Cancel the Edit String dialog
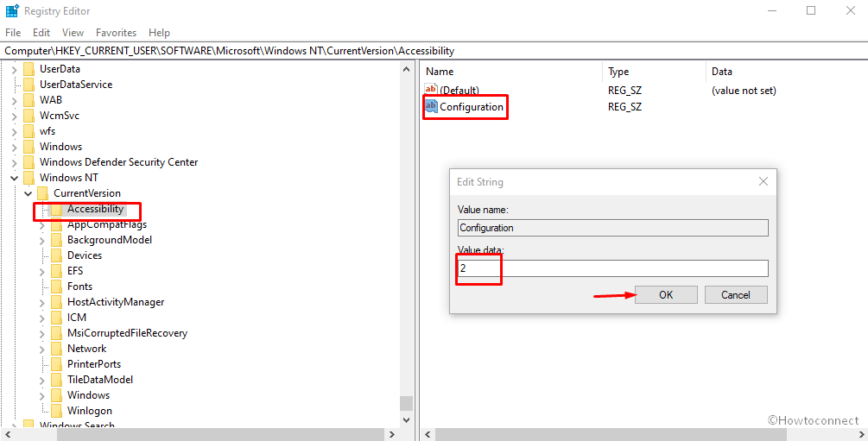 (736, 295)
